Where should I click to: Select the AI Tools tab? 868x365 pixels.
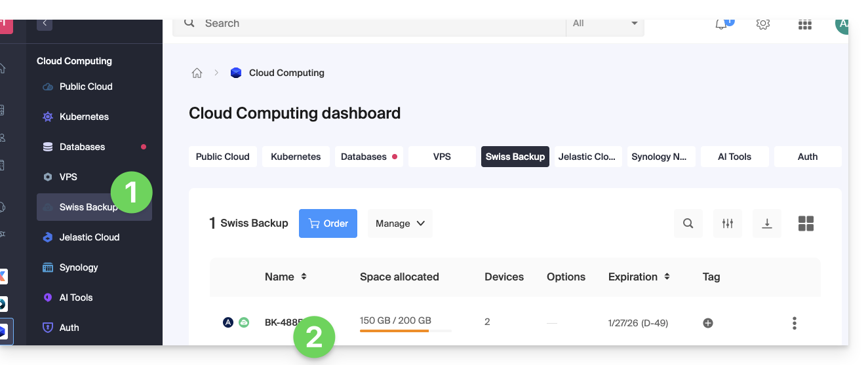point(734,157)
